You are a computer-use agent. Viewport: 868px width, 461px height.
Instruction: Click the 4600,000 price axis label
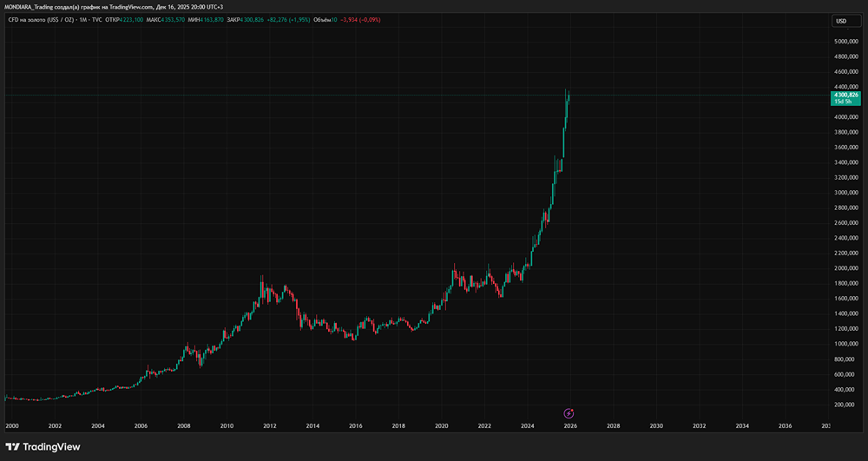coord(845,72)
